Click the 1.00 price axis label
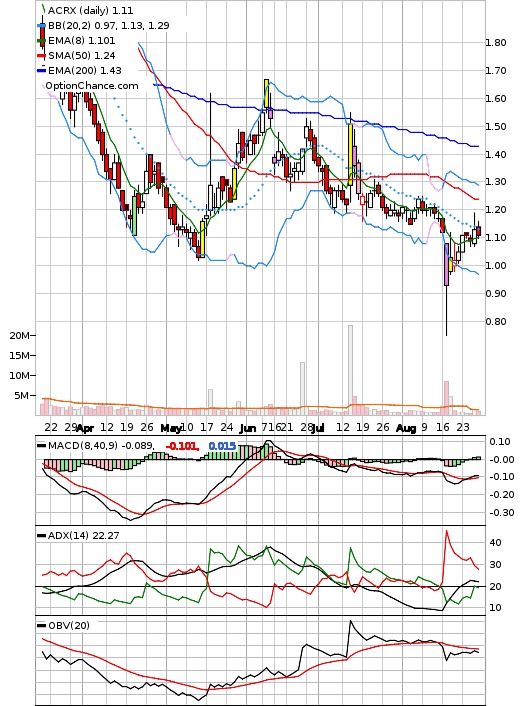This screenshot has width=526, height=706. [x=496, y=266]
